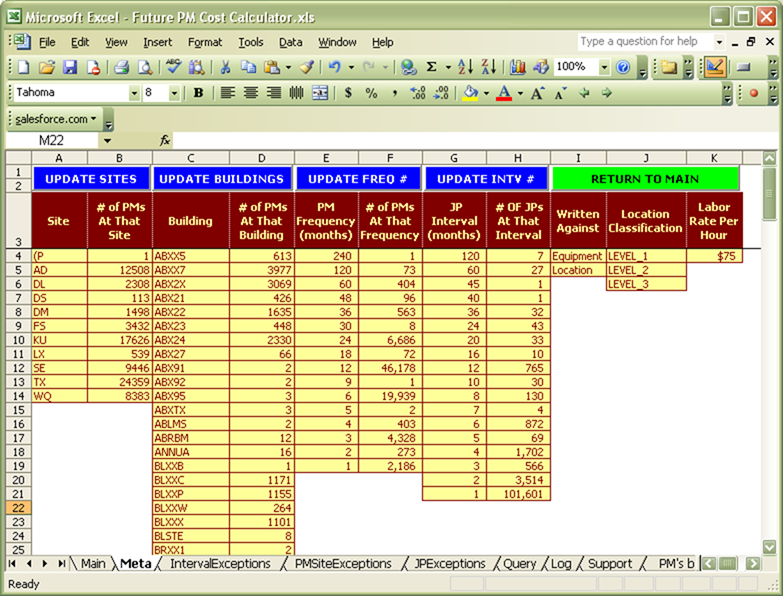Switch to the Main sheet tab

pyautogui.click(x=93, y=564)
